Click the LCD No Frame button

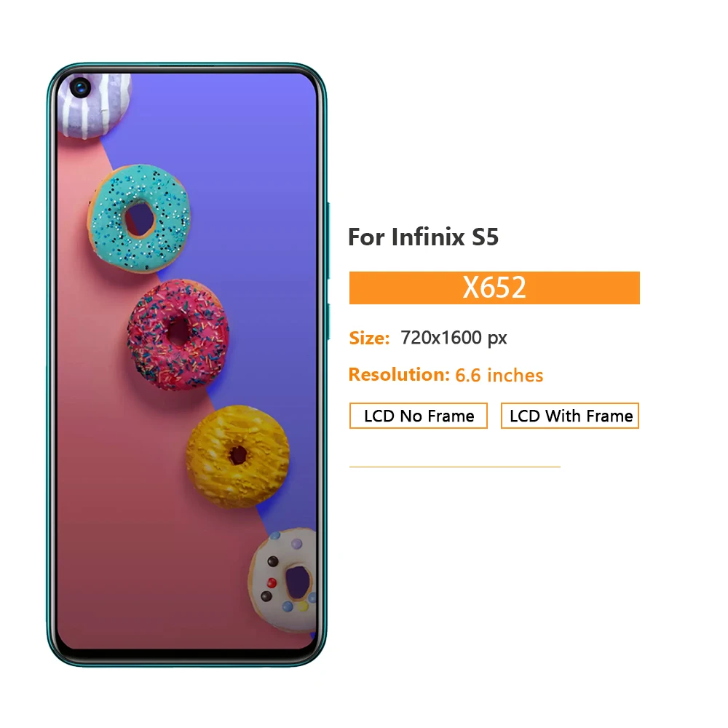pos(419,416)
